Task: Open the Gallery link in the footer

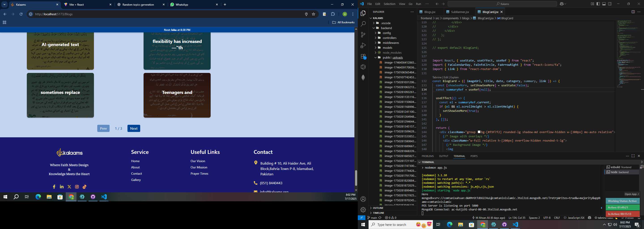Action: point(136,180)
